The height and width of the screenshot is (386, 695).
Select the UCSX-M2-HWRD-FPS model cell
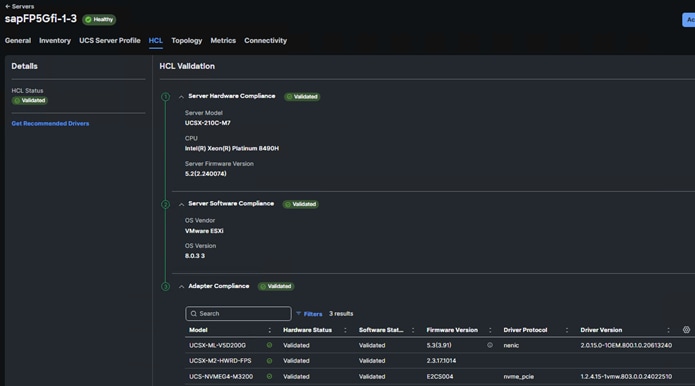220,361
